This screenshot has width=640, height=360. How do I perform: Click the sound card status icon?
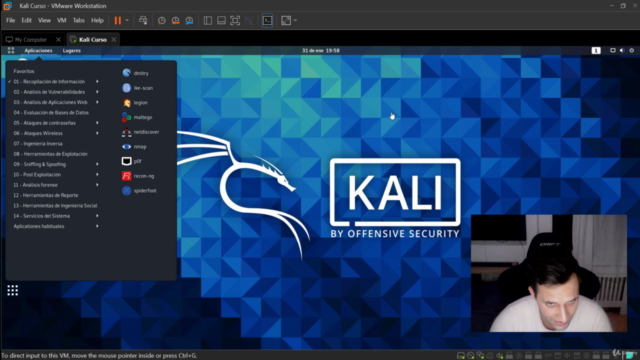coord(500,356)
